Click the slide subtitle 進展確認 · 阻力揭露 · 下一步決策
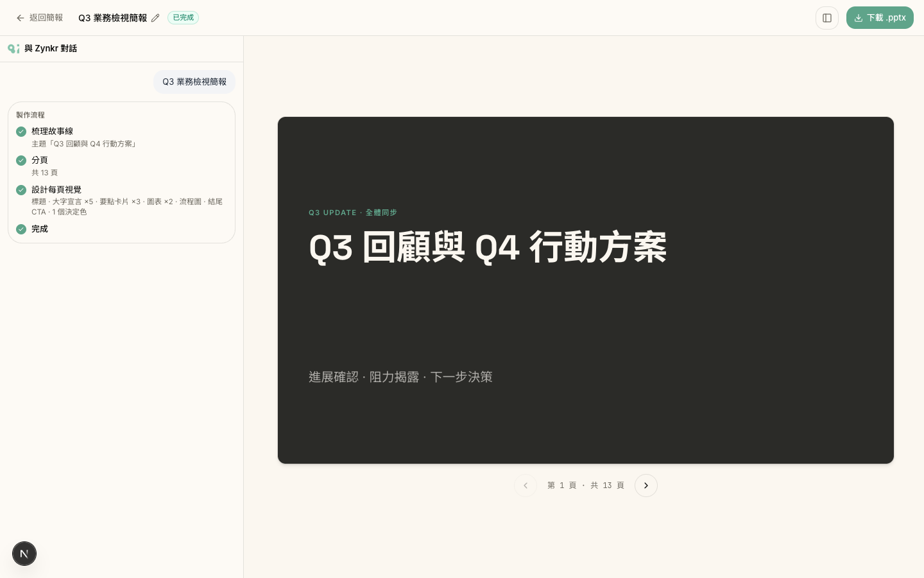 [x=400, y=377]
